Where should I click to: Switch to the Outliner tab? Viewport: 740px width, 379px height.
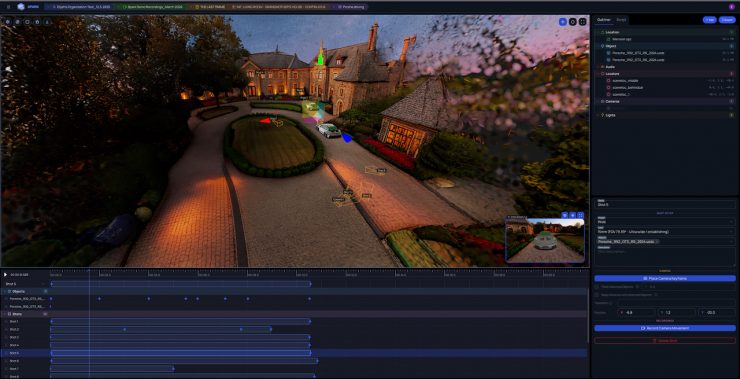[x=604, y=20]
